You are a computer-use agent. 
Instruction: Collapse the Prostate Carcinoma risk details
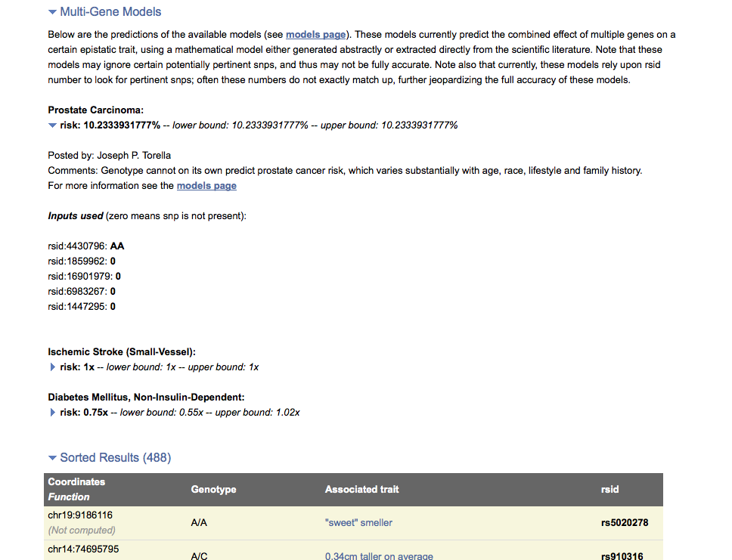point(52,125)
